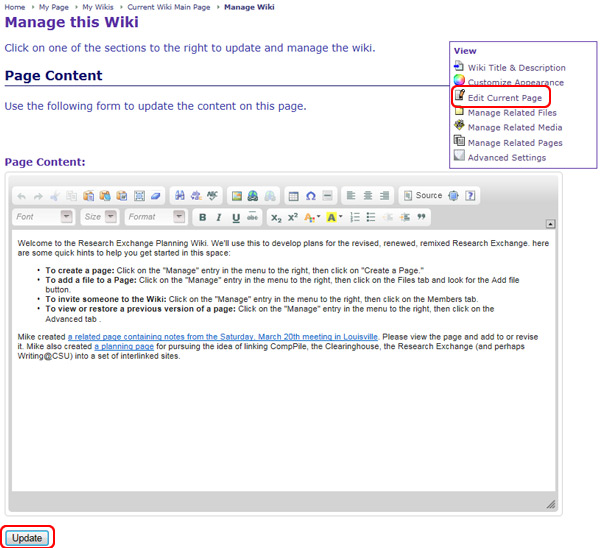Open the 'a planning page' link
The width and height of the screenshot is (600, 548).
click(124, 346)
